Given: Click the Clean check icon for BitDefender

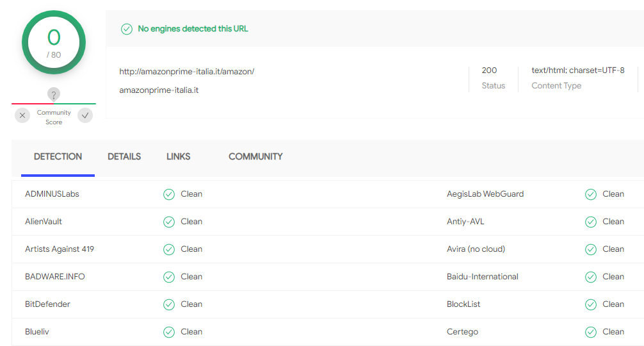Looking at the screenshot, I should (x=169, y=304).
